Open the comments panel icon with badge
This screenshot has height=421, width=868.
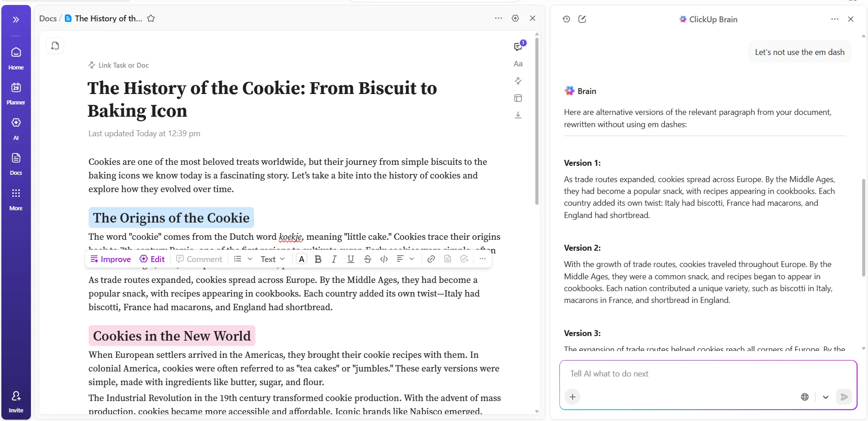pyautogui.click(x=518, y=46)
